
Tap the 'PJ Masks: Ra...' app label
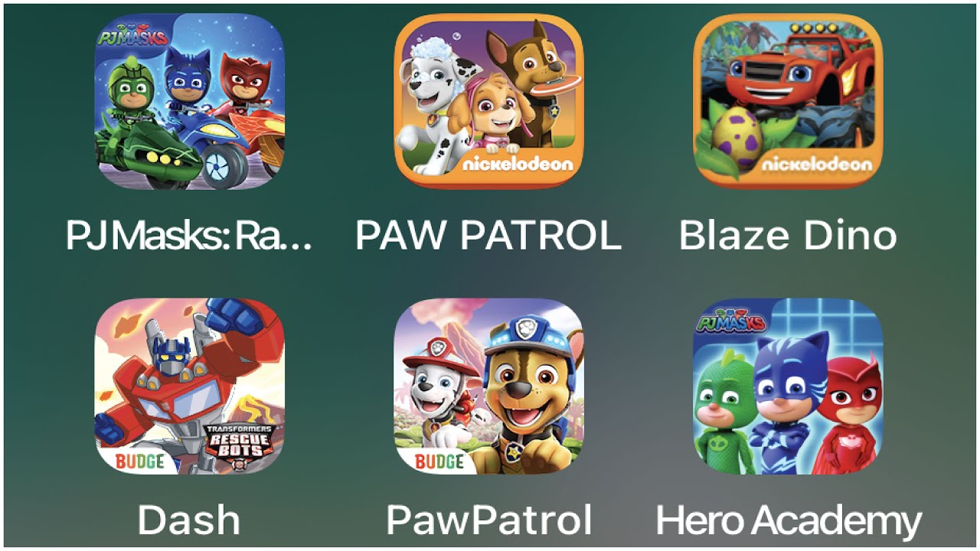(189, 235)
